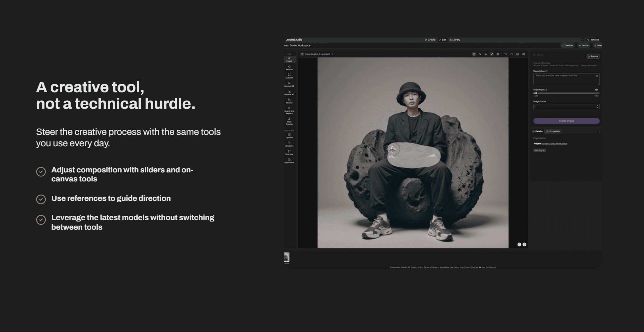
Task: Follow the Dream Studio Workspace project link
Action: click(554, 144)
